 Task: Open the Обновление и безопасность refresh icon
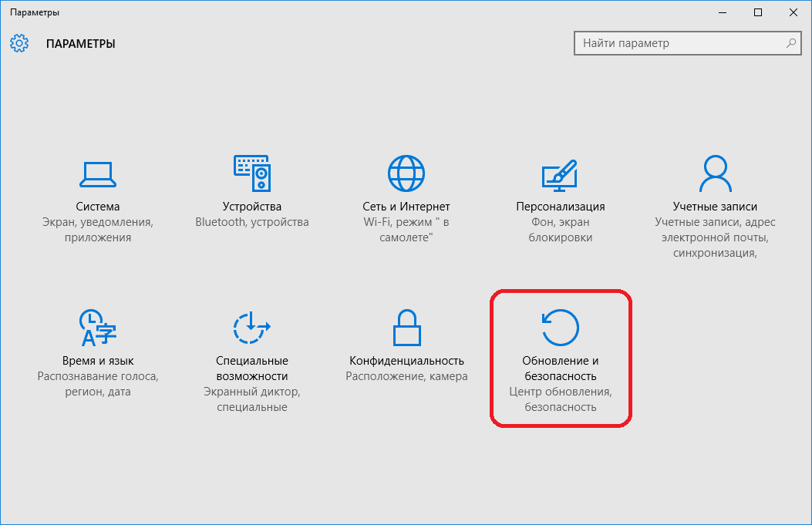[561, 327]
